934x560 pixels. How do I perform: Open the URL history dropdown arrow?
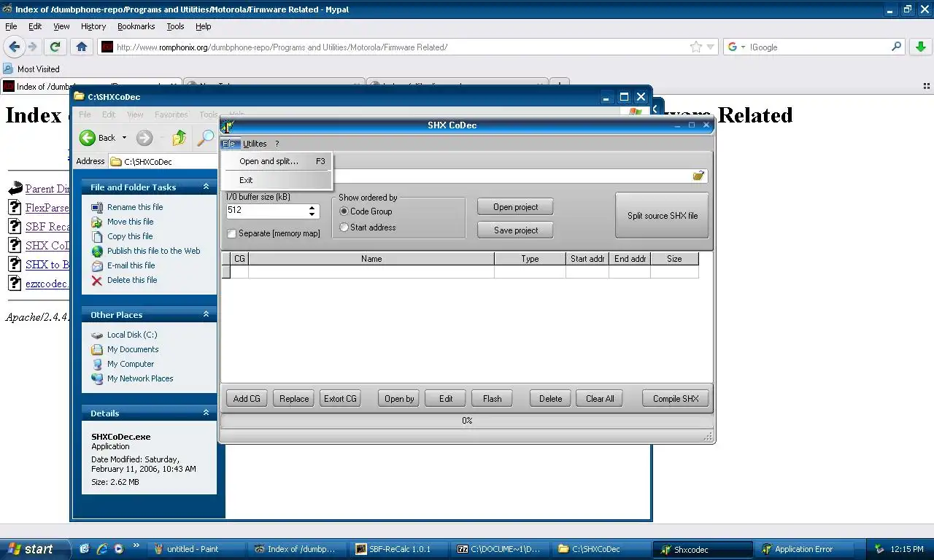point(710,47)
